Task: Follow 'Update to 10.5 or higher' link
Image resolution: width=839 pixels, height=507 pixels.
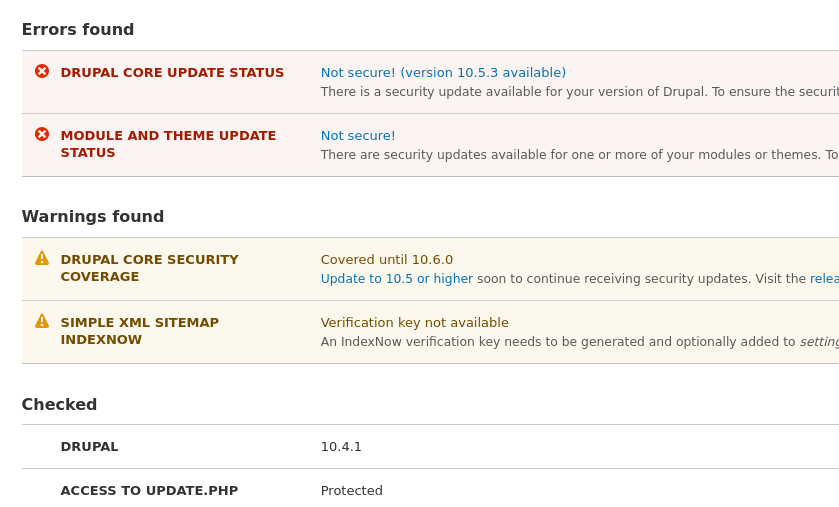Action: click(x=396, y=279)
